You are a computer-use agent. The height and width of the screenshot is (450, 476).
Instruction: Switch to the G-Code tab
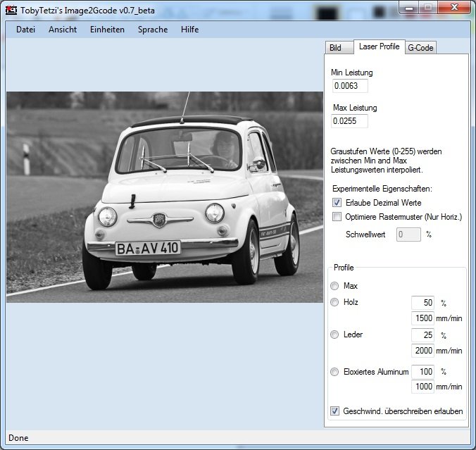pos(420,48)
